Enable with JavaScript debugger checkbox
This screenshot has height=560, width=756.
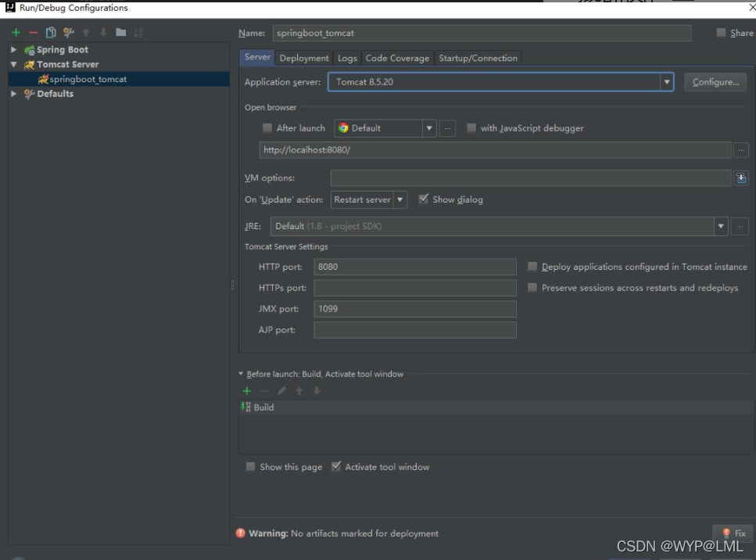(471, 127)
